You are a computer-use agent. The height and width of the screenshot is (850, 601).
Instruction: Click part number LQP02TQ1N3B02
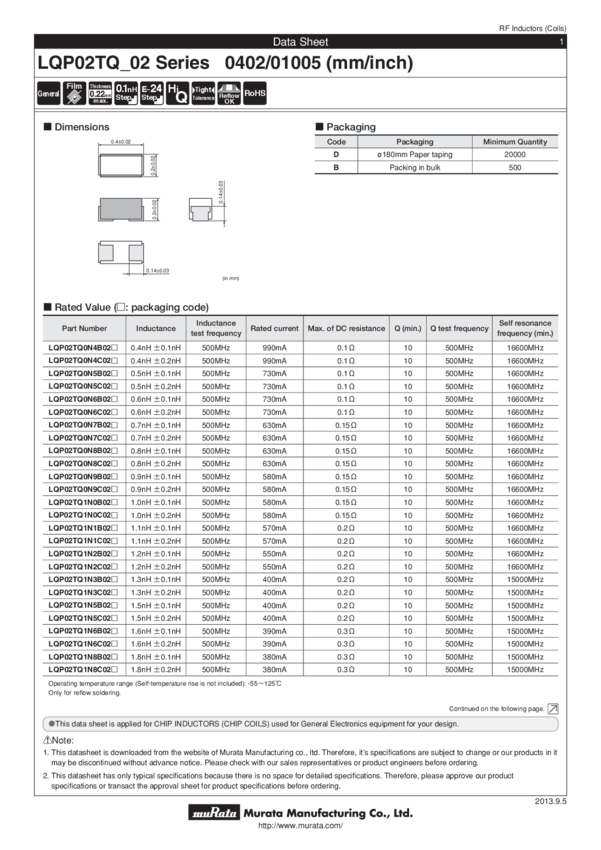point(83,579)
